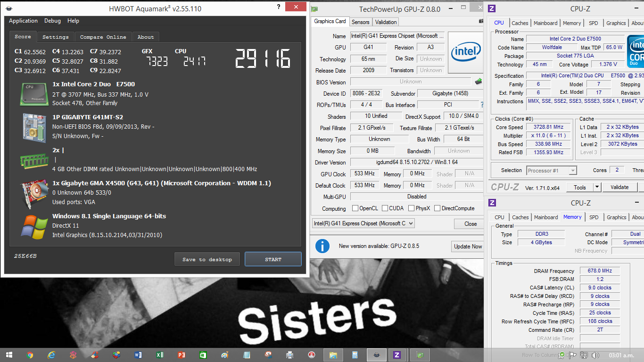
Task: Open Notepad from the taskbar
Action: (247, 355)
